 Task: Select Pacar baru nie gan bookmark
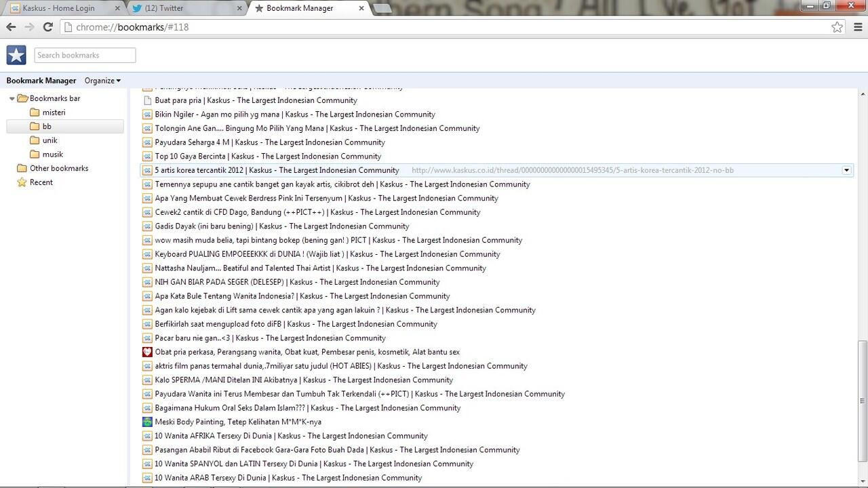496,338
